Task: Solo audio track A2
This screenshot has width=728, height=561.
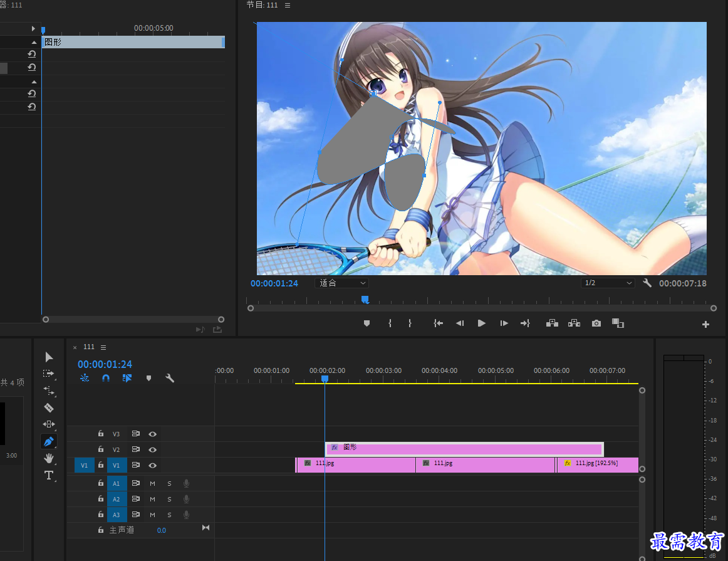Action: click(x=169, y=499)
